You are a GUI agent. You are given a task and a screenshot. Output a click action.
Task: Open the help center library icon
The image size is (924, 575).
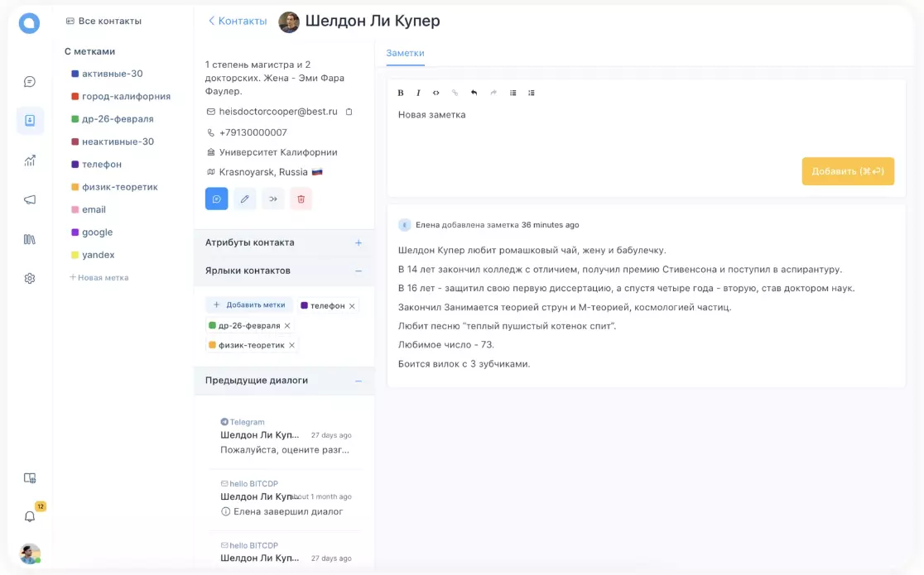pyautogui.click(x=30, y=239)
